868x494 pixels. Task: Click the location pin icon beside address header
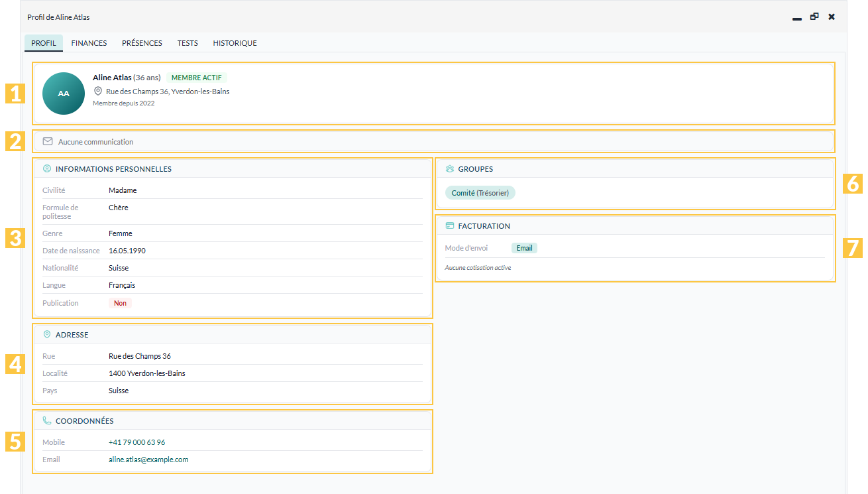pyautogui.click(x=98, y=92)
